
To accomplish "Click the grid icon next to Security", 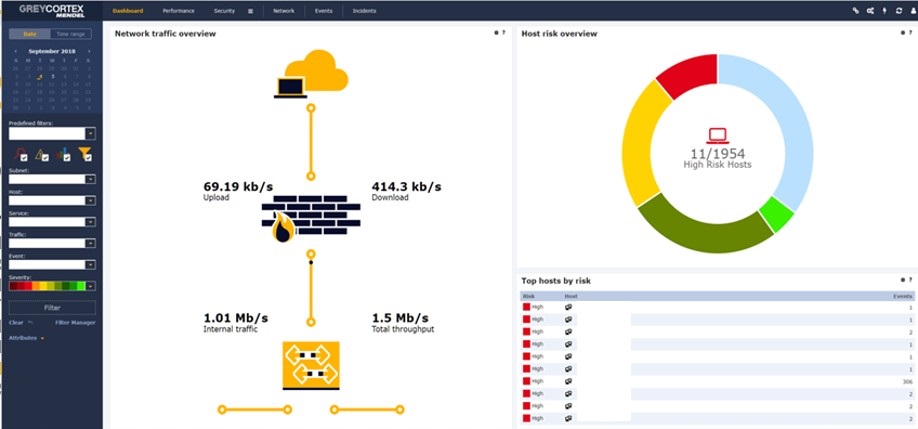I will click(250, 11).
